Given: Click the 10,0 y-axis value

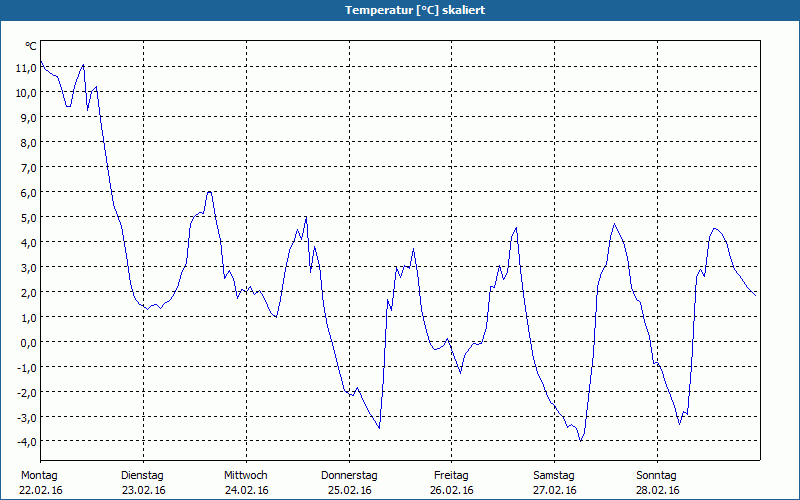Looking at the screenshot, I should pyautogui.click(x=26, y=92).
